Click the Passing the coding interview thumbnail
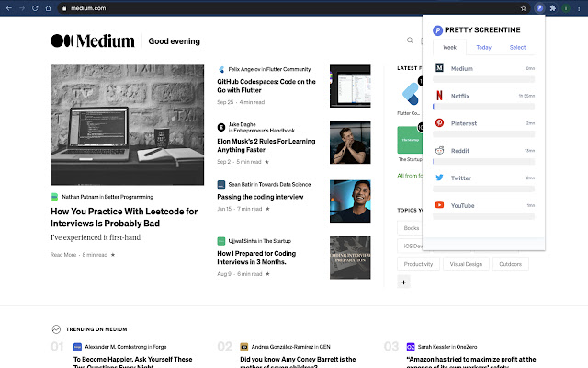 [350, 201]
